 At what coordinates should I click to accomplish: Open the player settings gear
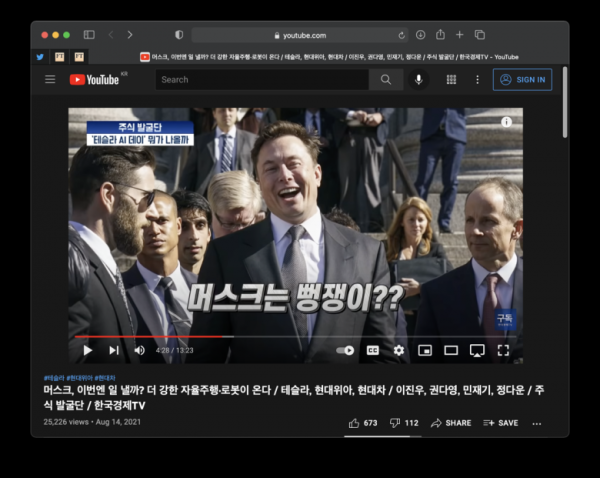click(x=399, y=350)
